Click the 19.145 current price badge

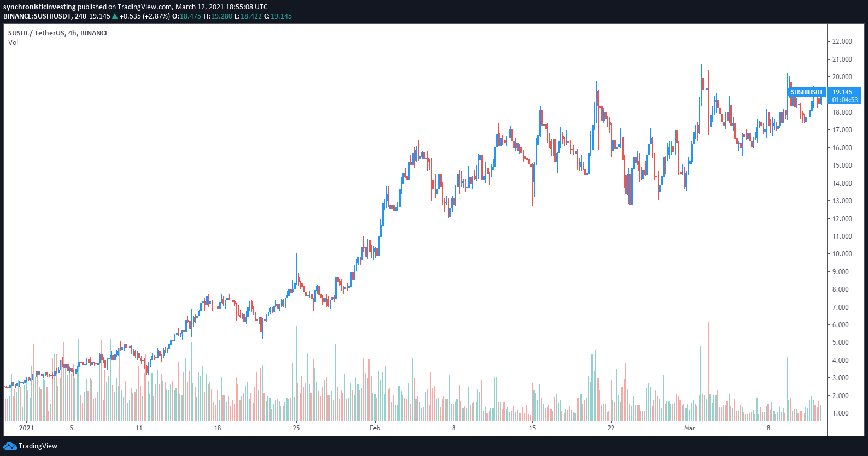click(x=842, y=92)
